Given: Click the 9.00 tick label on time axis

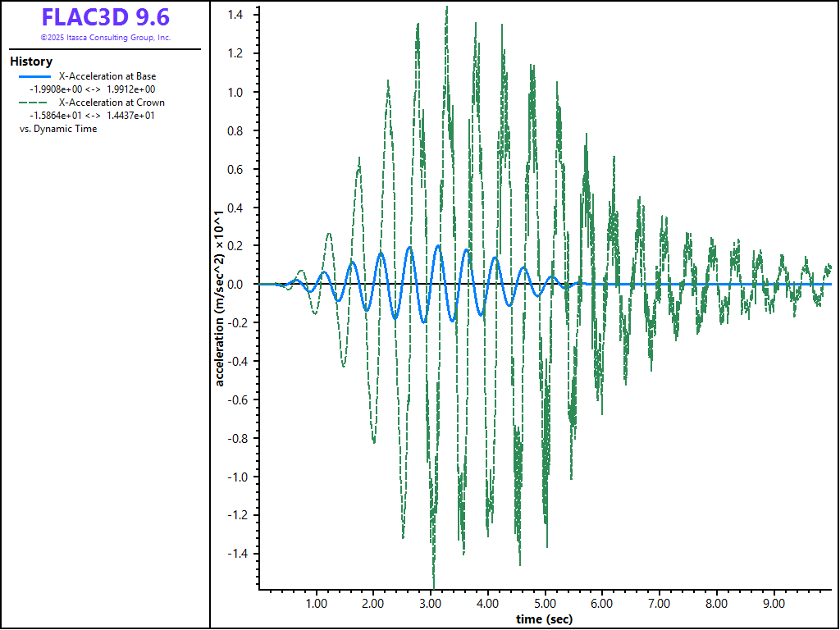Looking at the screenshot, I should [774, 604].
